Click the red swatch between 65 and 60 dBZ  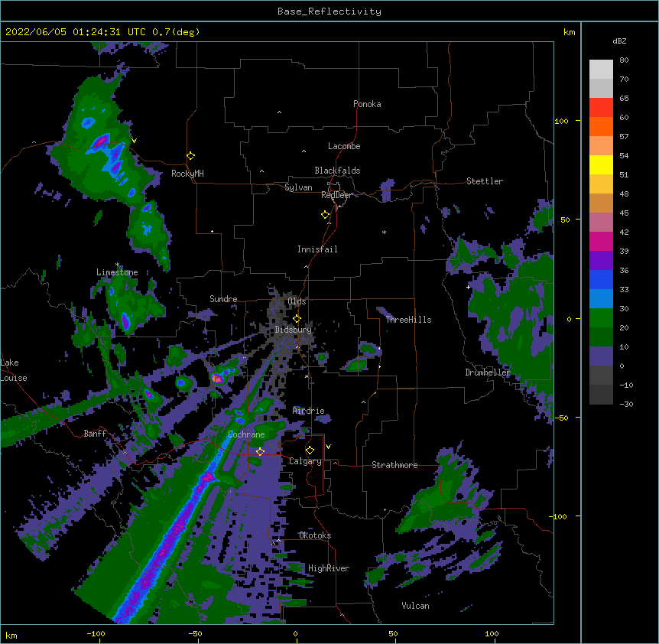pyautogui.click(x=601, y=108)
